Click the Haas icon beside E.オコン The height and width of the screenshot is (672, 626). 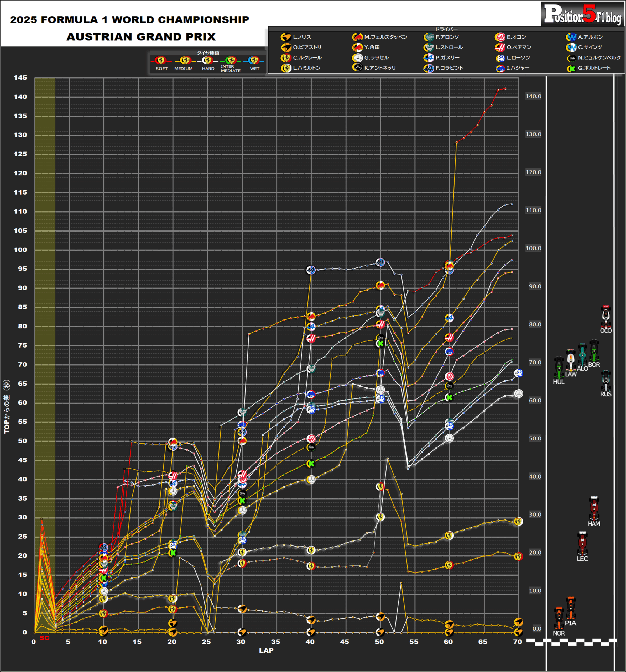(500, 37)
